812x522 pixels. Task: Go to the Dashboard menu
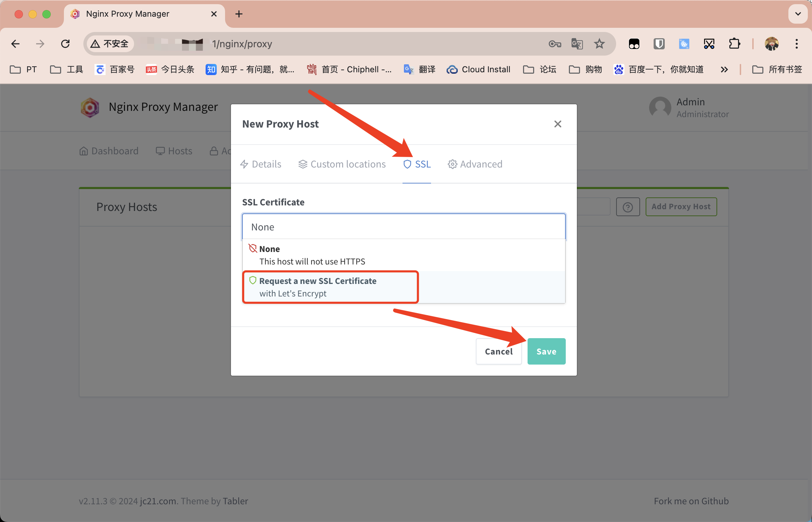point(109,151)
